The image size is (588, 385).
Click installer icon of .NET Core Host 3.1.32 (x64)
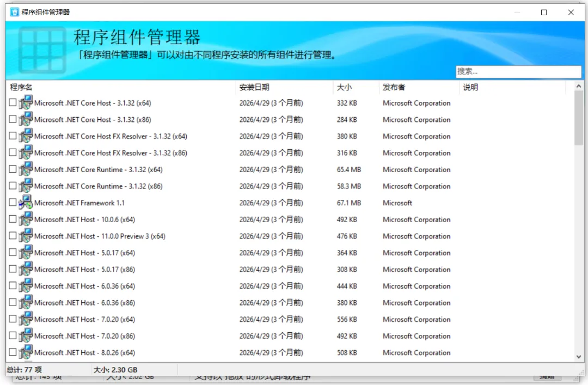point(26,102)
